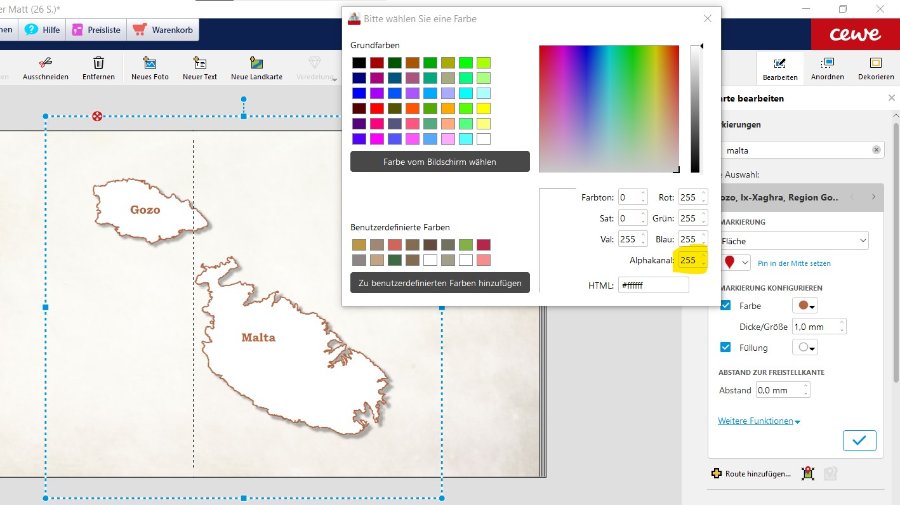Image resolution: width=900 pixels, height=505 pixels.
Task: Open the red pin style dropdown
Action: [x=736, y=262]
